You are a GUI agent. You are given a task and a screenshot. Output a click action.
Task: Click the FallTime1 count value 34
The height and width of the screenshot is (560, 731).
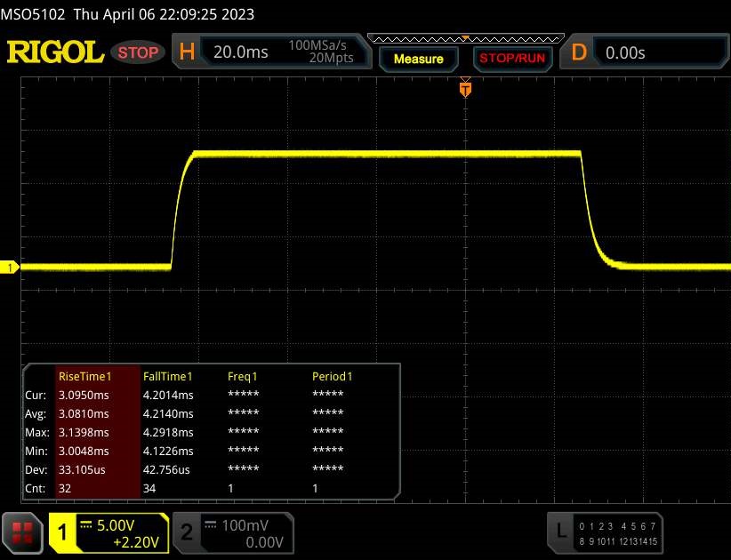click(149, 488)
